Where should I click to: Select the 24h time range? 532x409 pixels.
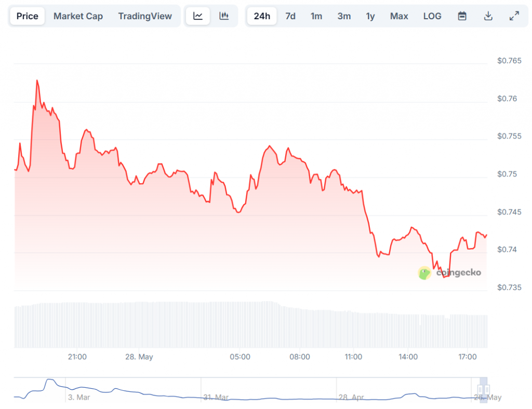coord(262,16)
